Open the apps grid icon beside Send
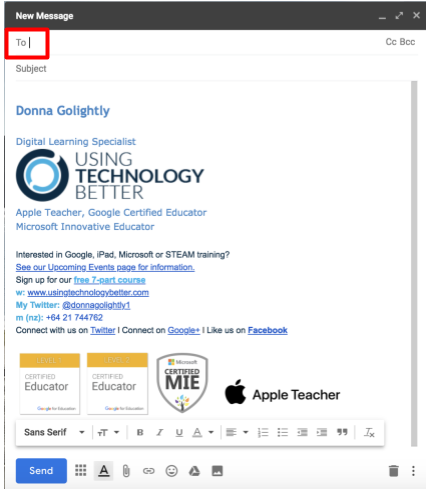This screenshot has height=493, width=427. click(x=81, y=470)
